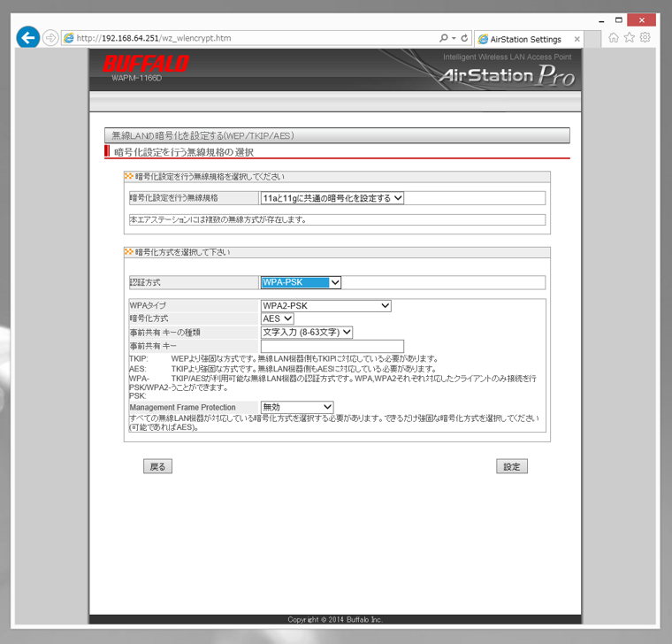Click the 戻る back button
This screenshot has width=672, height=644.
(x=157, y=466)
